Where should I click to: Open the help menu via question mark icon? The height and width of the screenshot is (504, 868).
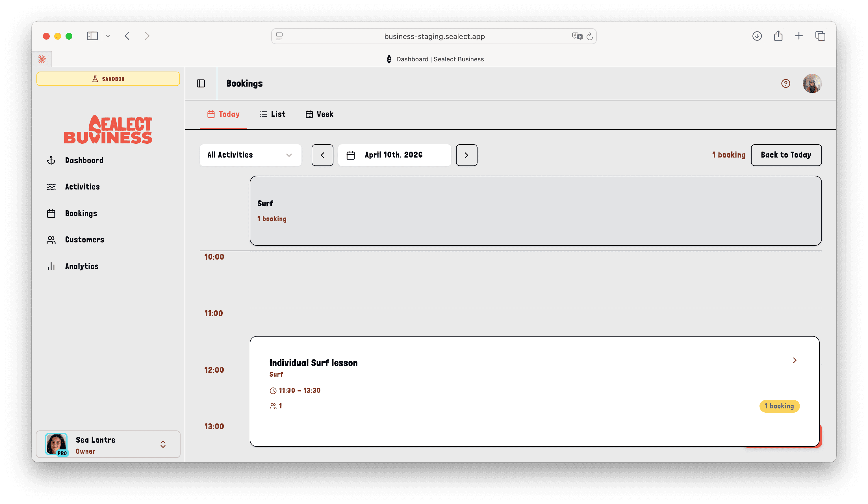tap(786, 83)
